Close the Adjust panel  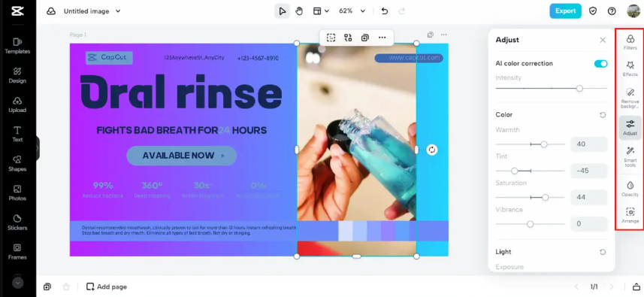click(603, 40)
